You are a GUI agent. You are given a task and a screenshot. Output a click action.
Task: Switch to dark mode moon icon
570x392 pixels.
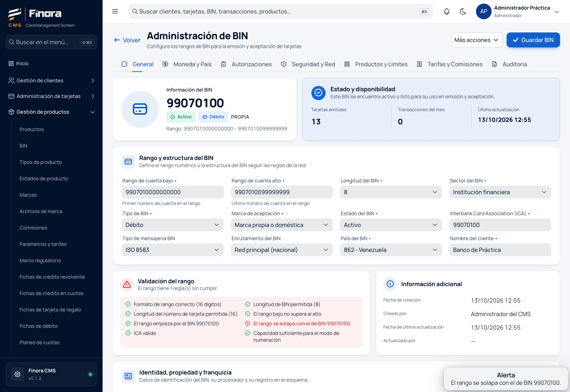tap(463, 11)
